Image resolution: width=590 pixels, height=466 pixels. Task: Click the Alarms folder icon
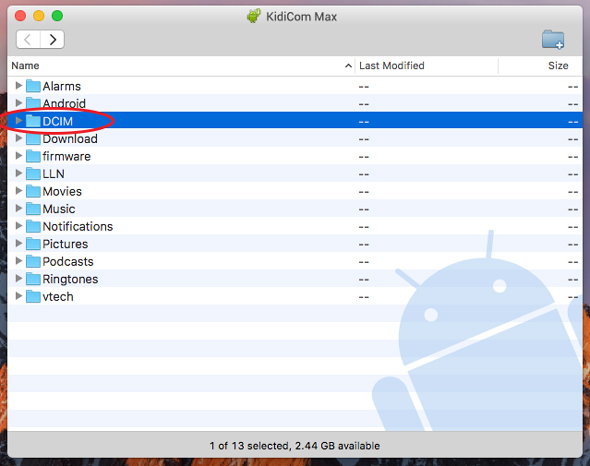click(33, 86)
